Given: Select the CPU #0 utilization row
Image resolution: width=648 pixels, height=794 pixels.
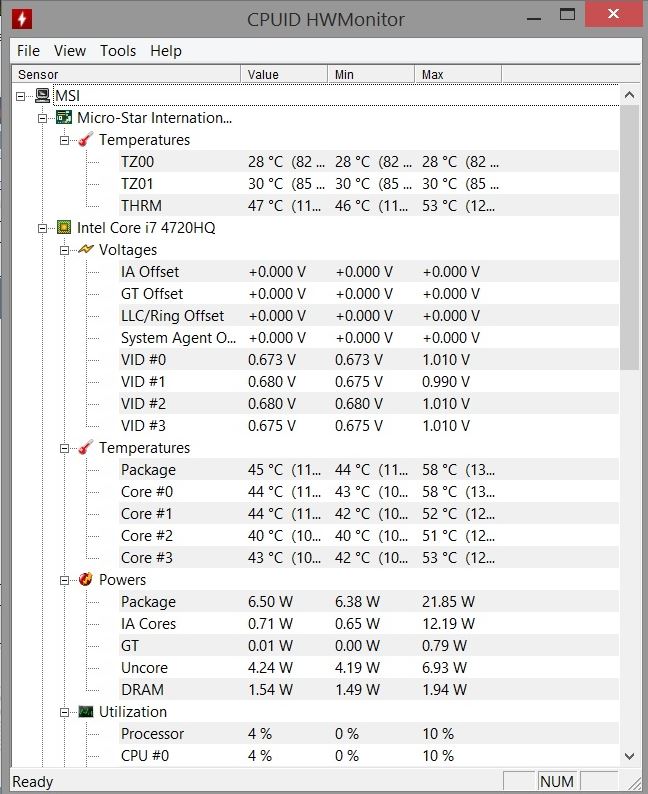Looking at the screenshot, I should (x=368, y=756).
